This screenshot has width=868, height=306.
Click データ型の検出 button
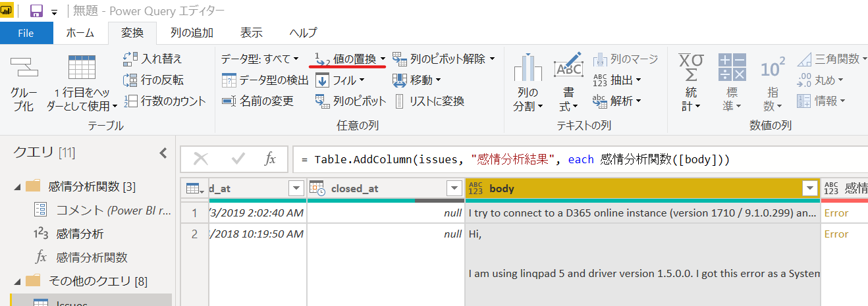[265, 80]
